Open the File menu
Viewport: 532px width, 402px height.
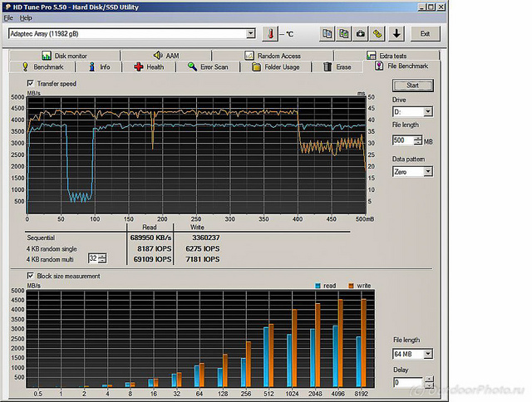pyautogui.click(x=9, y=17)
